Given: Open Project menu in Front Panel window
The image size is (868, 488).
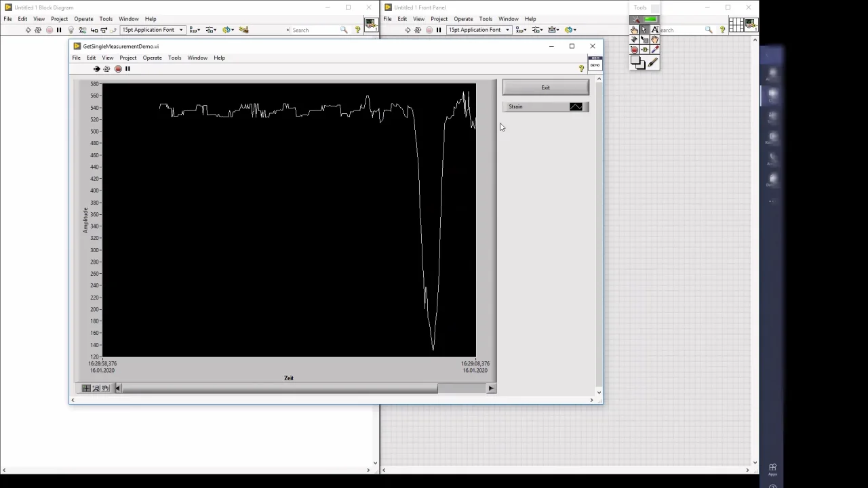Looking at the screenshot, I should 439,19.
